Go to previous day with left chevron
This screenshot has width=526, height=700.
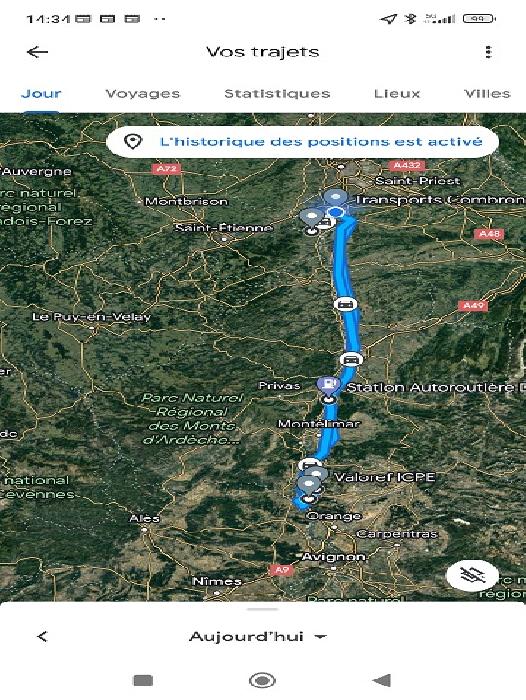[x=42, y=636]
